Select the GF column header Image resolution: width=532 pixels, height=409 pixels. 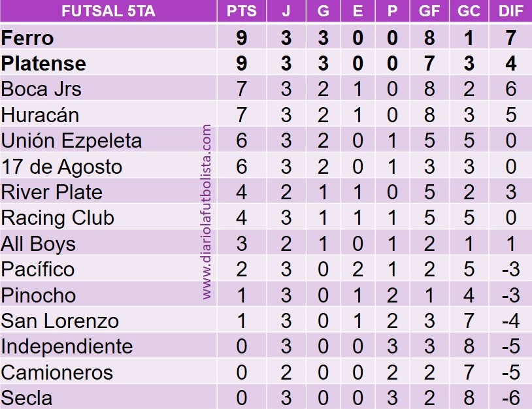tap(429, 12)
